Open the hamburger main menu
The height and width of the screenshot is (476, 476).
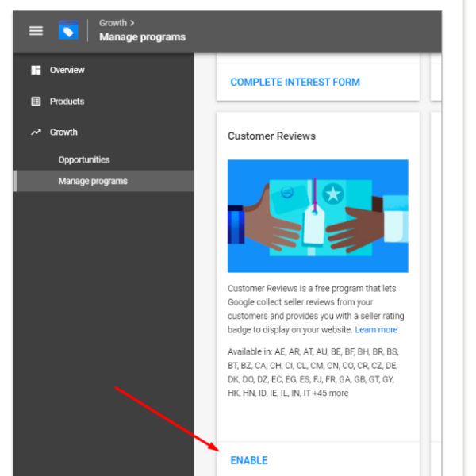pos(36,31)
